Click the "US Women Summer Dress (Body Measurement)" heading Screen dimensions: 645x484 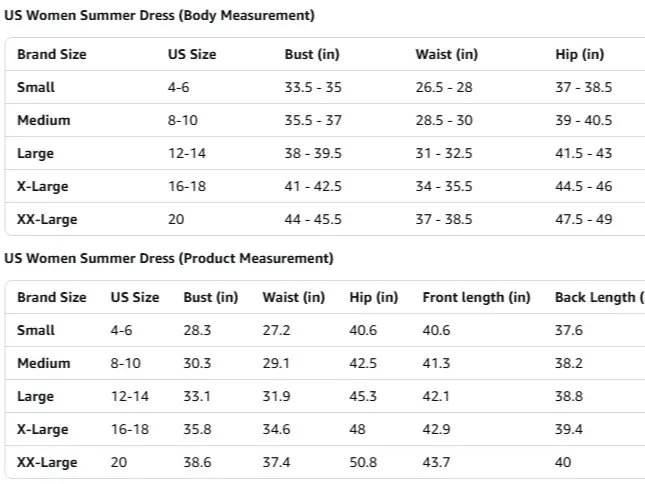(x=159, y=16)
